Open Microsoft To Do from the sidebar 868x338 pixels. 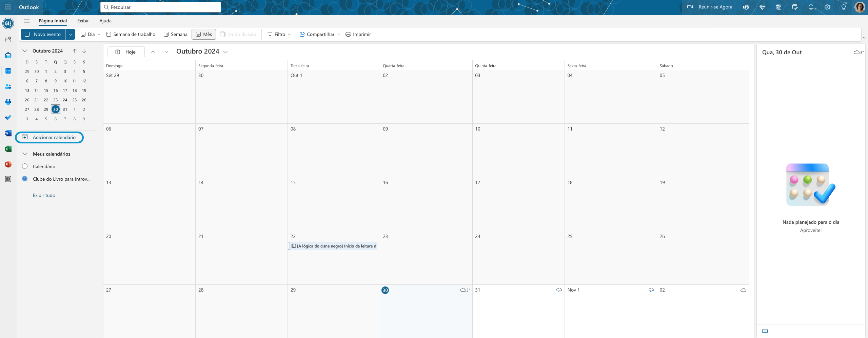click(8, 118)
